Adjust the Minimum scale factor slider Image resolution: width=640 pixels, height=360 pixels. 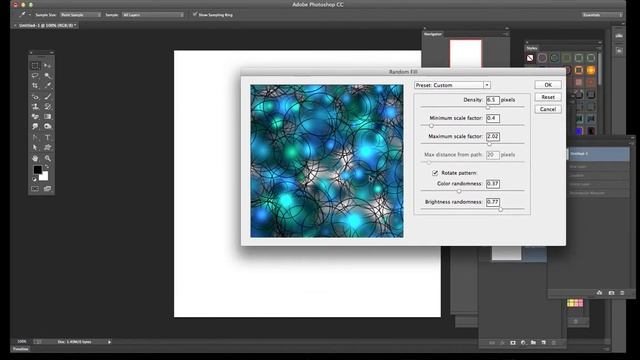click(431, 126)
